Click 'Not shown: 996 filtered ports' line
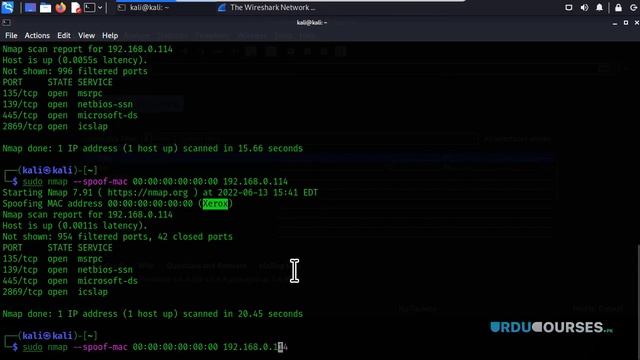Image resolution: width=640 pixels, height=360 pixels. pyautogui.click(x=75, y=71)
